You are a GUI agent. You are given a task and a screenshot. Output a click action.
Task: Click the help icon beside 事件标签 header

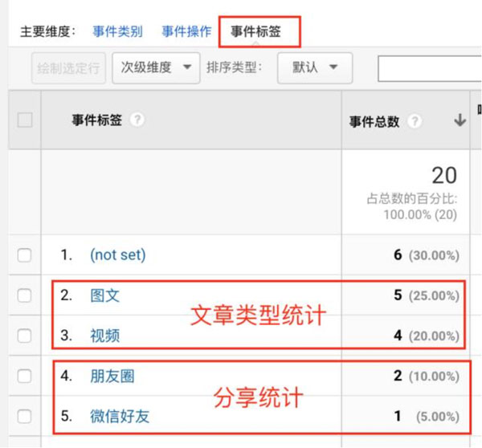pos(137,120)
